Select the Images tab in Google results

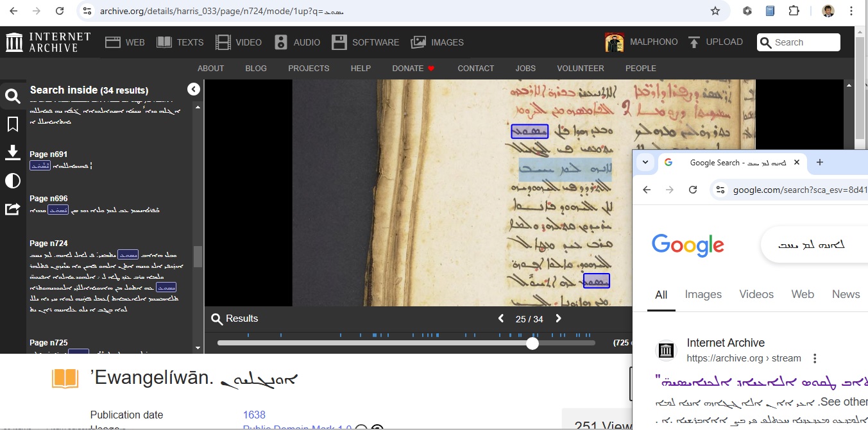pyautogui.click(x=703, y=295)
